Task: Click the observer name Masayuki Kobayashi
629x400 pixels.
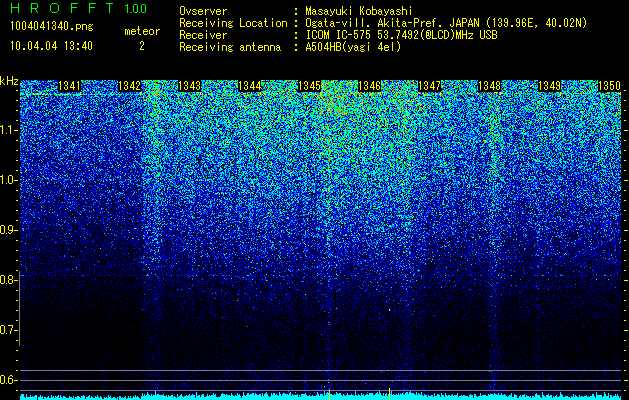Action: point(359,11)
